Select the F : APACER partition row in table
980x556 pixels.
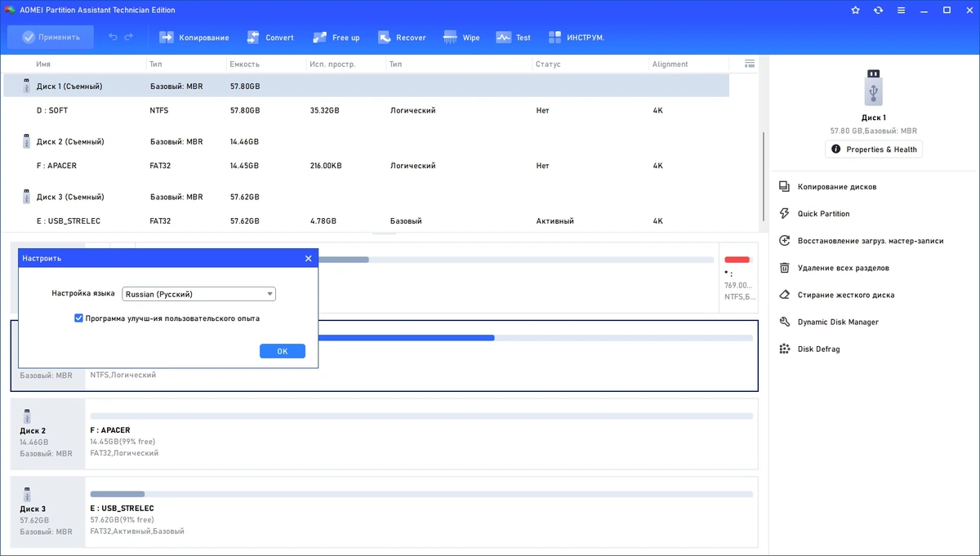(x=366, y=166)
